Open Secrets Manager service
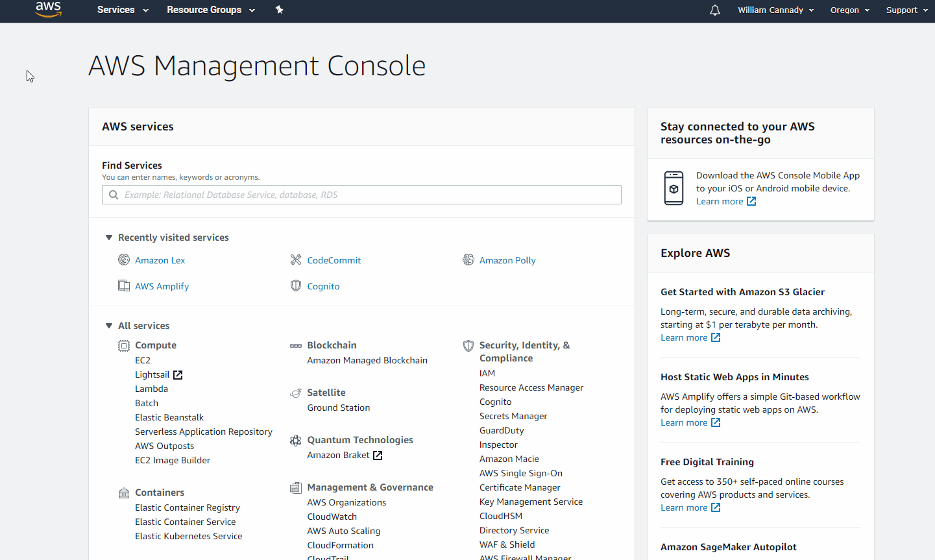The height and width of the screenshot is (560, 935). coord(513,417)
